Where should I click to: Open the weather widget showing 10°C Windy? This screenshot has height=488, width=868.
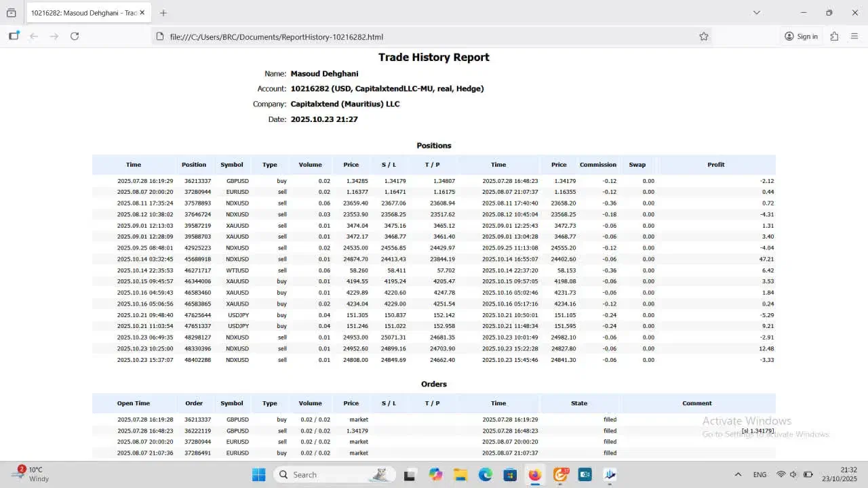click(x=31, y=474)
